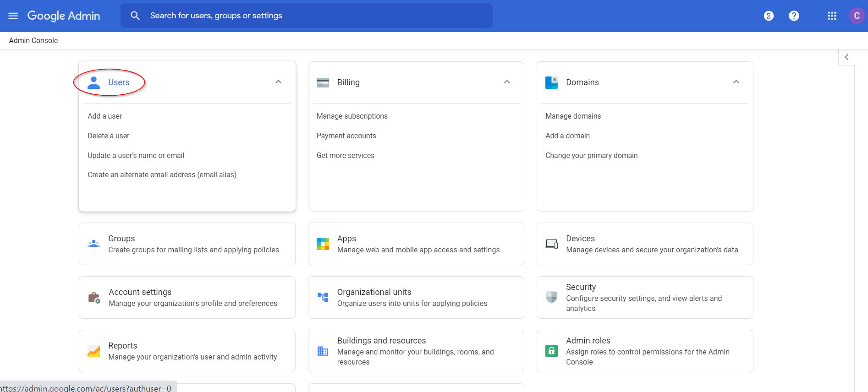This screenshot has height=392, width=868.
Task: Open Manage domains
Action: [x=573, y=116]
